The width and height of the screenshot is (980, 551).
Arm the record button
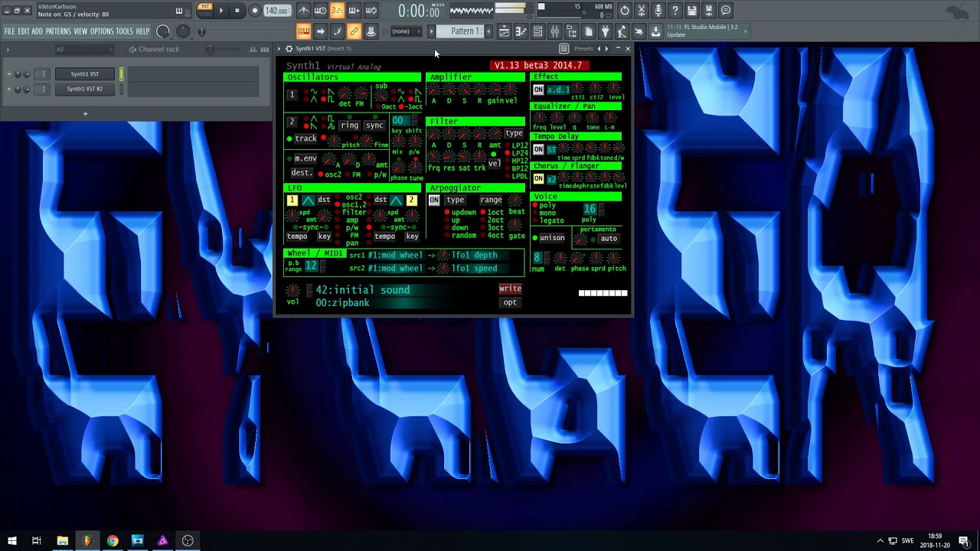coord(254,11)
